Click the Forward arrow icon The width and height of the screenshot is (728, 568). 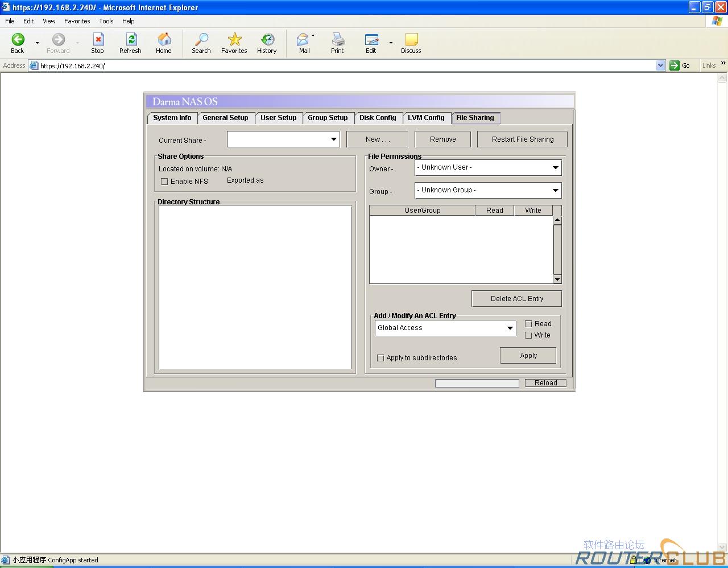[58, 39]
